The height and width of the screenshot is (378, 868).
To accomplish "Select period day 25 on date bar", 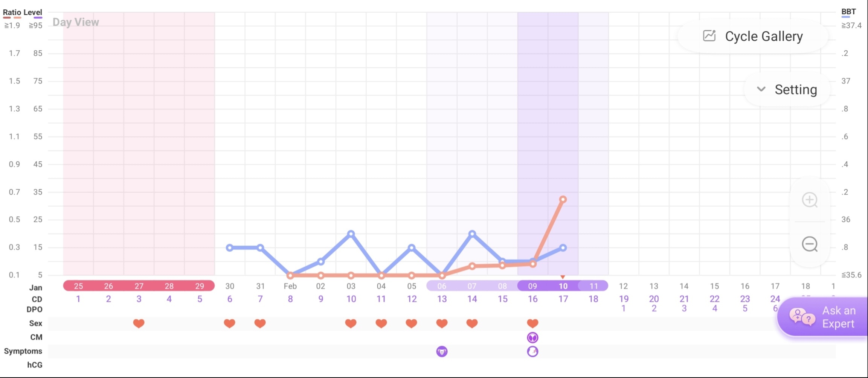I will point(78,286).
